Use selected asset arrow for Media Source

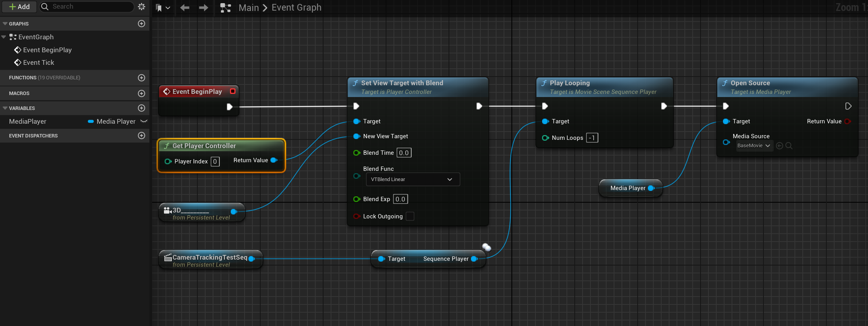(780, 146)
